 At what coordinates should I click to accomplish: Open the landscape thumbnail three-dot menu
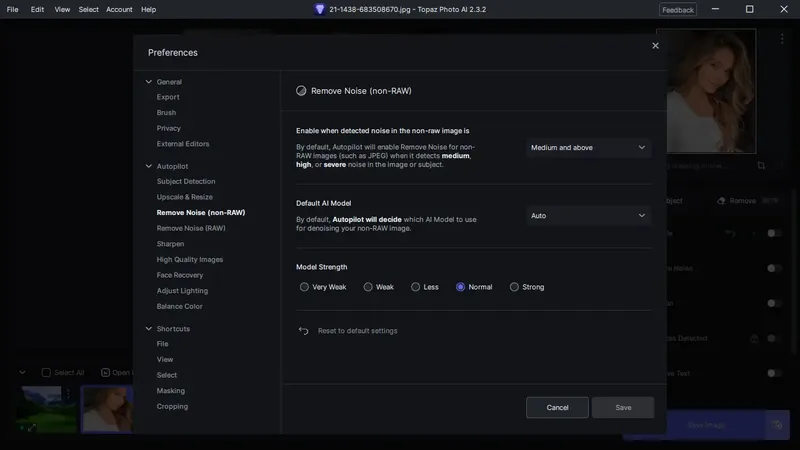[68, 394]
